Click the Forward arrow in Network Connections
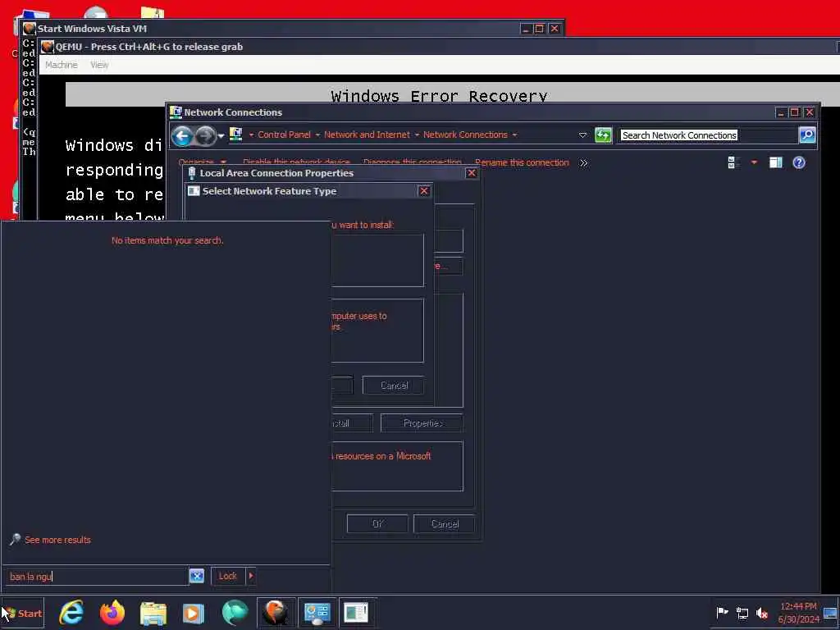The width and height of the screenshot is (840, 630). point(205,136)
